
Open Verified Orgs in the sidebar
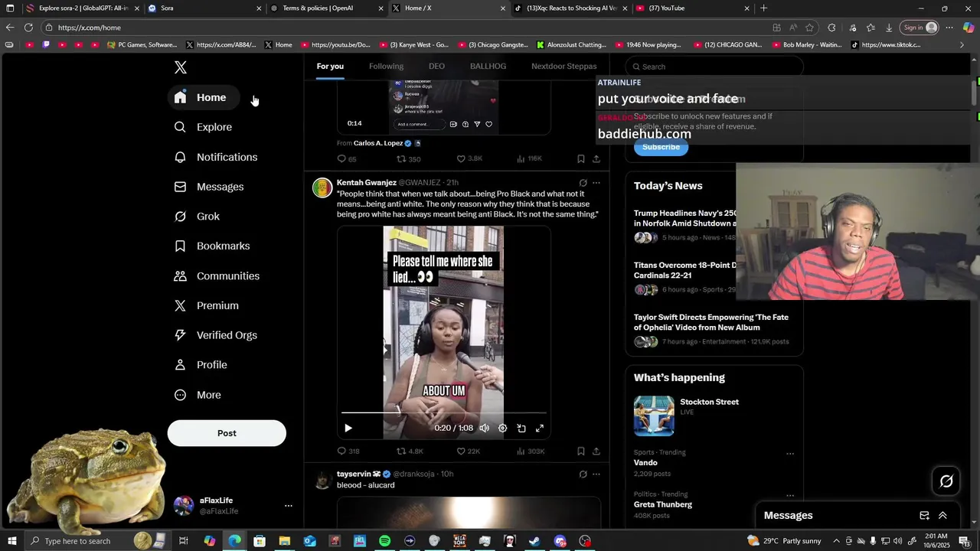(216, 335)
